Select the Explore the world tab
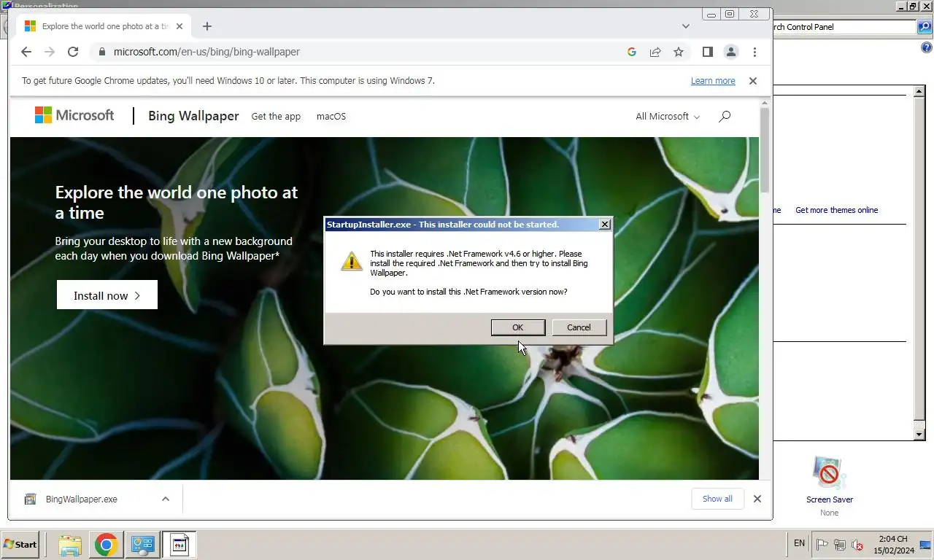 (104, 26)
